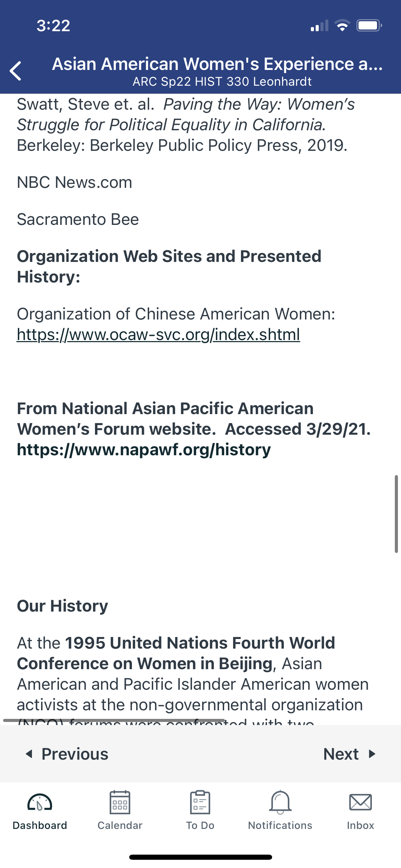Viewport: 401px width, 868px height.
Task: Click the vertical page scrollbar
Action: click(396, 514)
